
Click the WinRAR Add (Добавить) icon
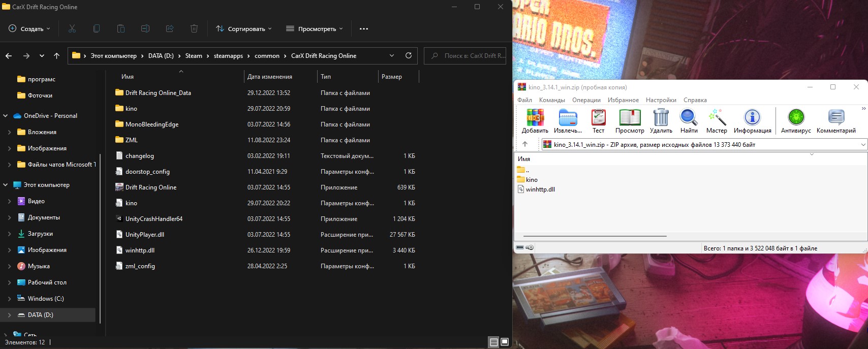pyautogui.click(x=535, y=117)
